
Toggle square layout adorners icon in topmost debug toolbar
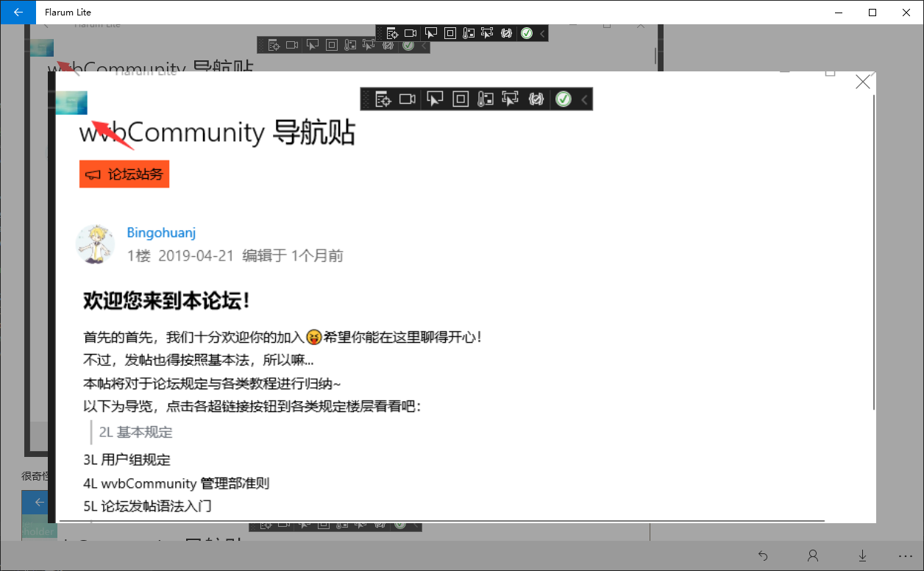[450, 33]
